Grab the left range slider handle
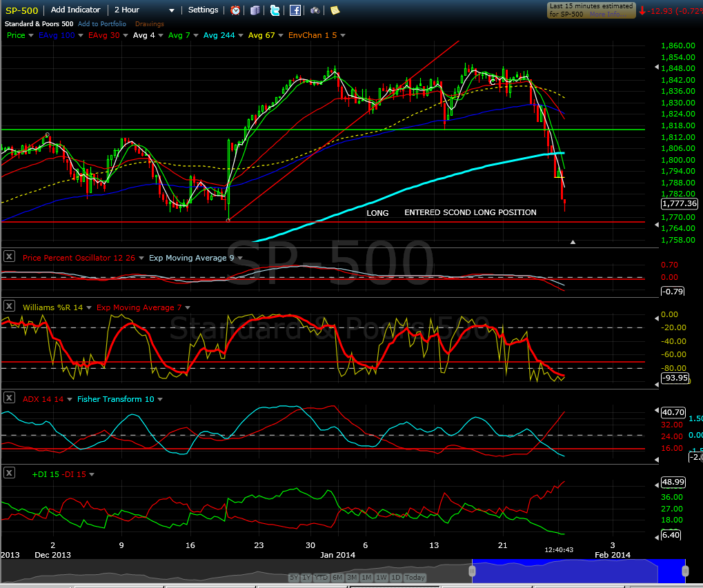 472,571
